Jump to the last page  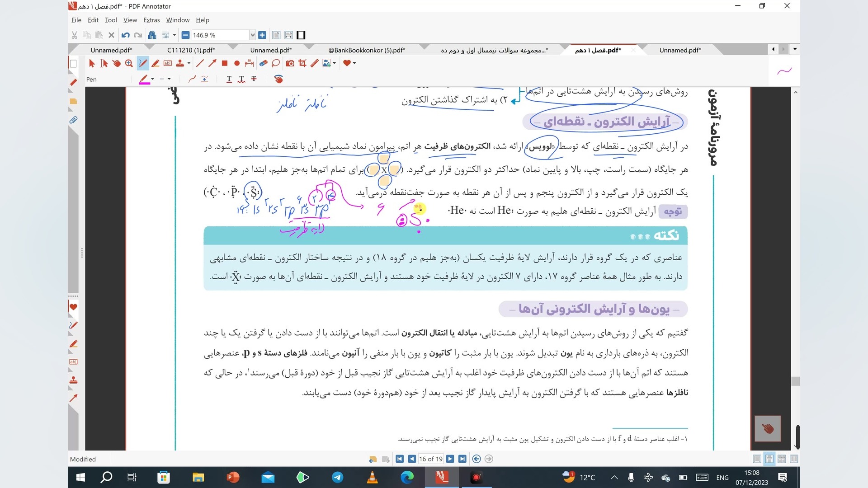(x=462, y=459)
